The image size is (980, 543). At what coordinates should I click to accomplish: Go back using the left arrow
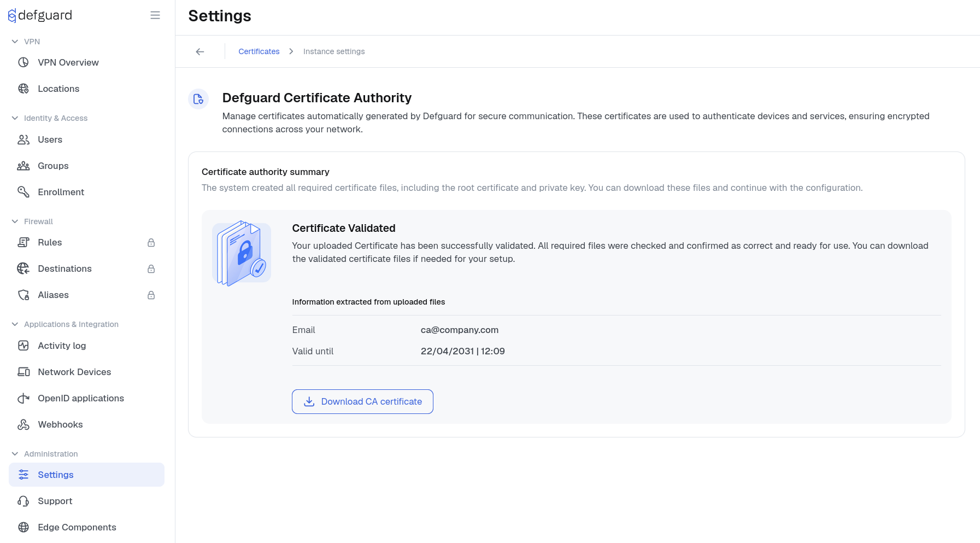200,51
